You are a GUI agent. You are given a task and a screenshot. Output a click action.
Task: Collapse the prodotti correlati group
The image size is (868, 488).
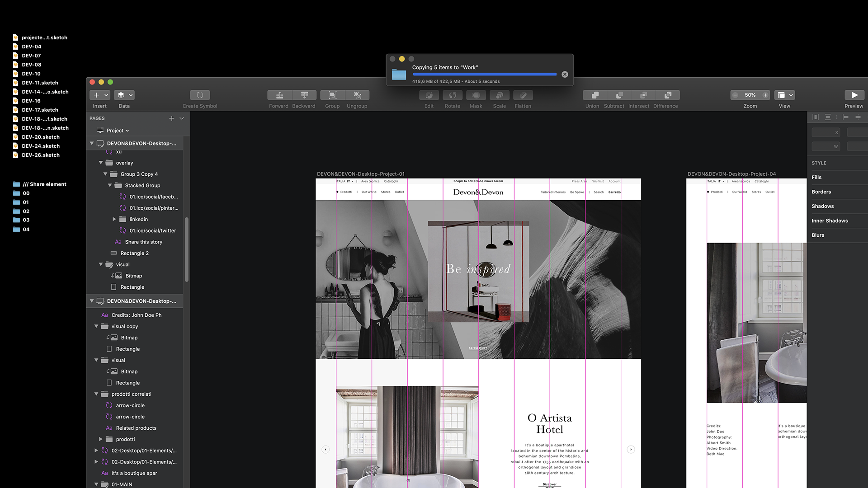96,394
